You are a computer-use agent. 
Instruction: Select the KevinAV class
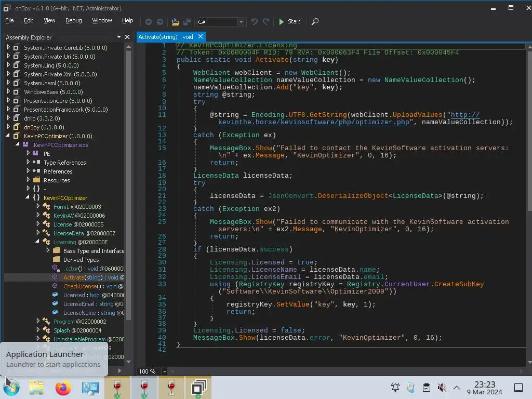coord(79,216)
